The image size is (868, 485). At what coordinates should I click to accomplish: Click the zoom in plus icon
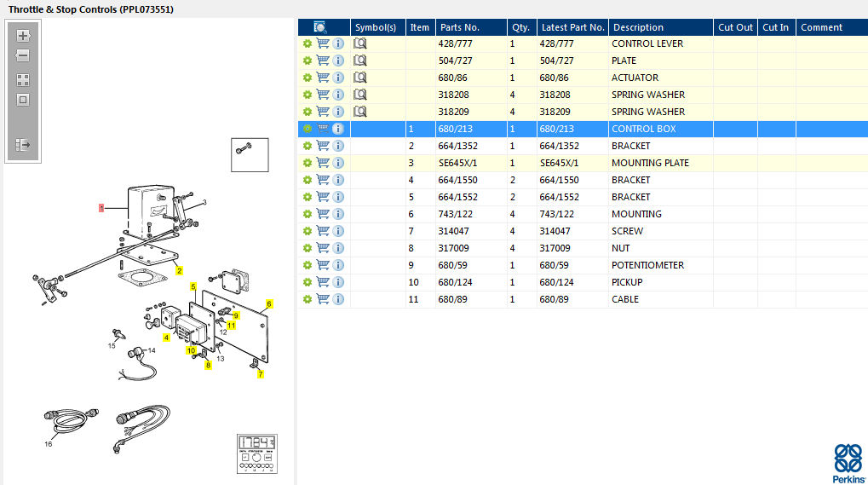click(23, 36)
